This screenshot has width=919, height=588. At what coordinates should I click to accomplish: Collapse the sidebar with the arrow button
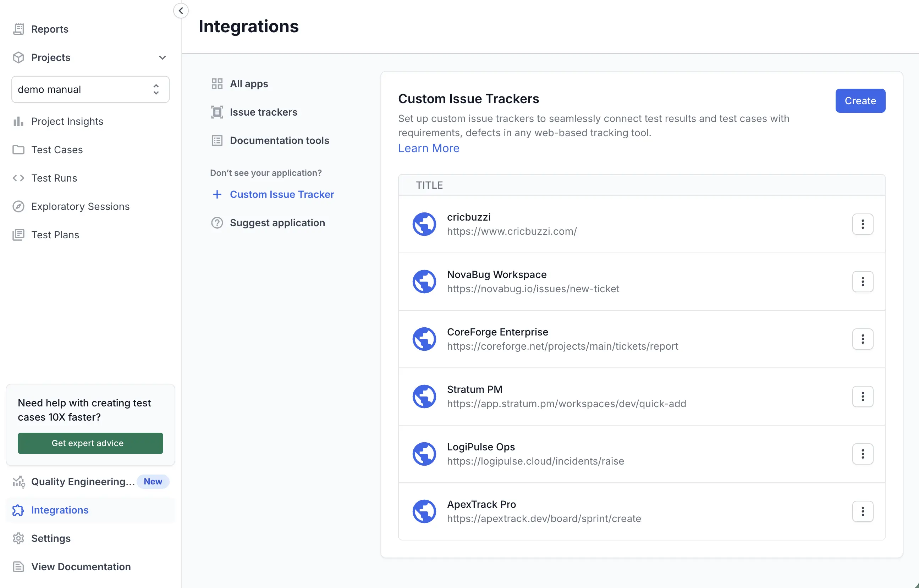(x=181, y=11)
